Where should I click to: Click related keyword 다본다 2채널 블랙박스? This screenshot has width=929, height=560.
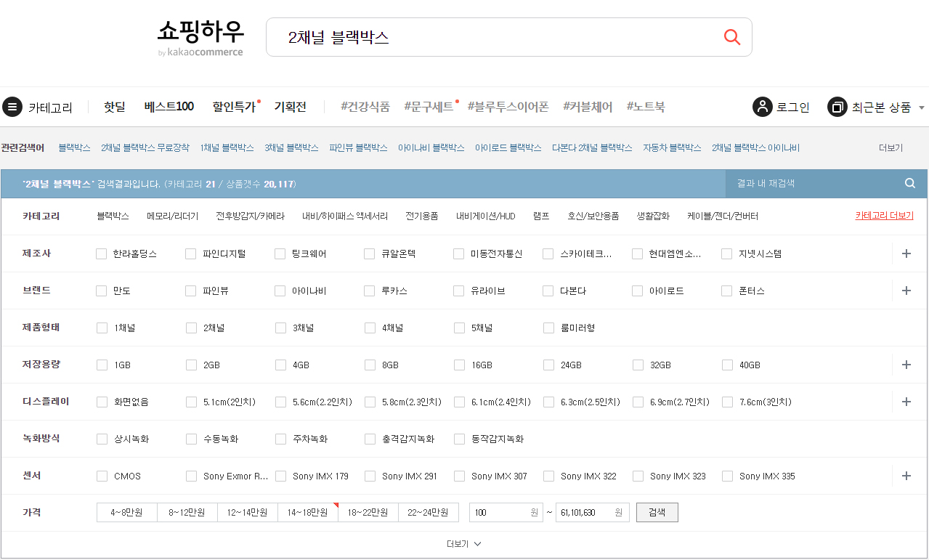[x=592, y=147]
